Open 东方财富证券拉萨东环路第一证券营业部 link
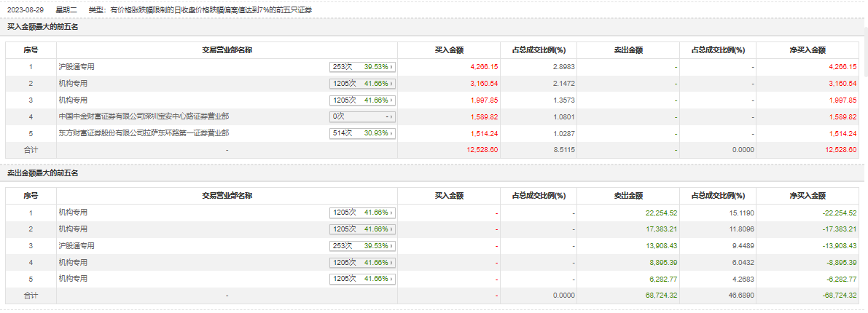868x313 pixels. 144,133
